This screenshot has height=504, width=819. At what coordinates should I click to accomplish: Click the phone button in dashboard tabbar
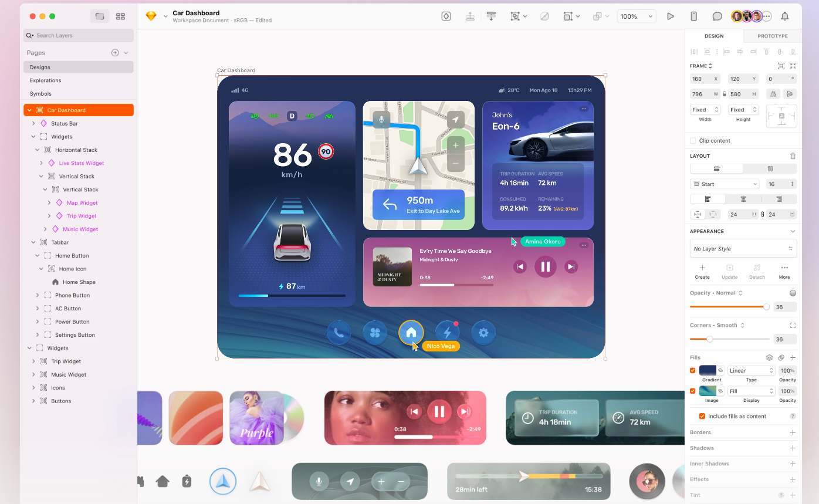tap(339, 333)
